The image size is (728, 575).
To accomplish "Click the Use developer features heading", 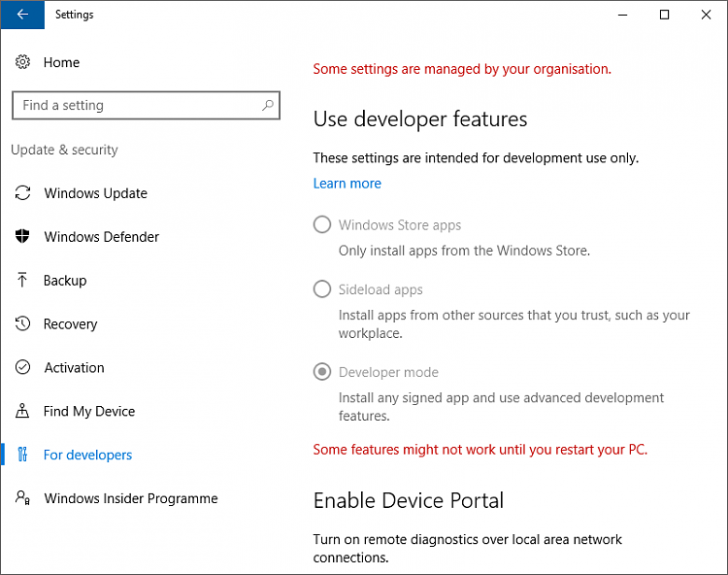I will coord(420,119).
